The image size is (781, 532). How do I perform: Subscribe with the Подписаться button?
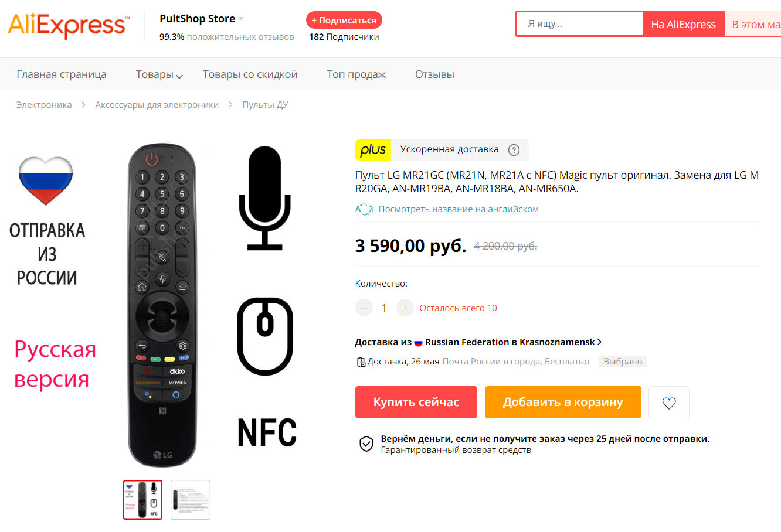344,20
